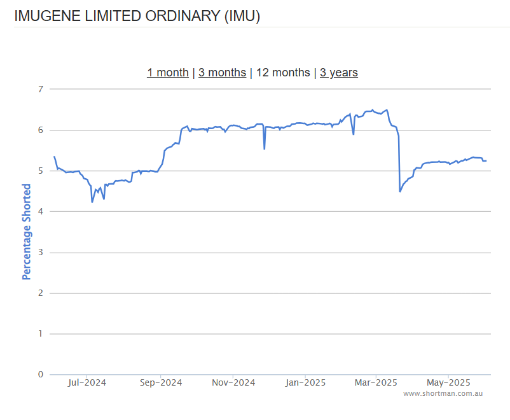Click the Percentage Shorted axis title

(x=26, y=232)
